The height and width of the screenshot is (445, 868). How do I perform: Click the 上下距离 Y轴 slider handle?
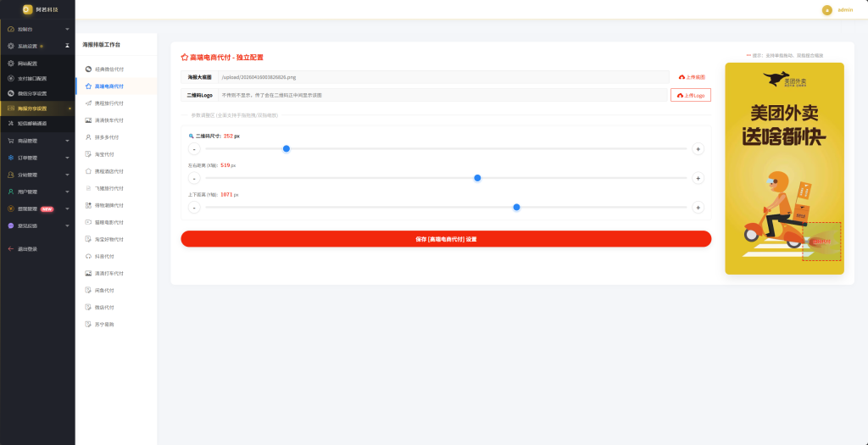pyautogui.click(x=516, y=208)
